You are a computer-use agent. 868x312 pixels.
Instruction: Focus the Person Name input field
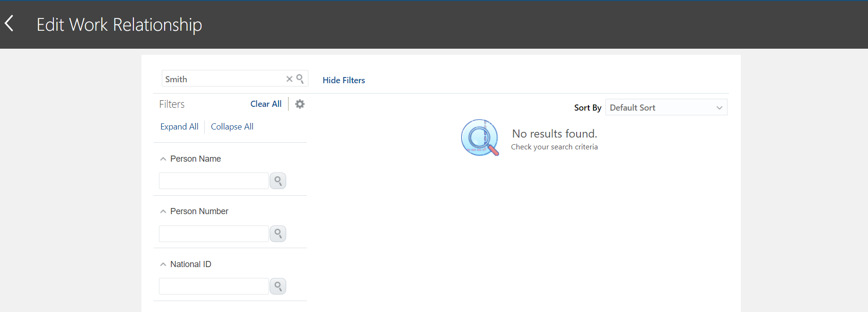(214, 181)
